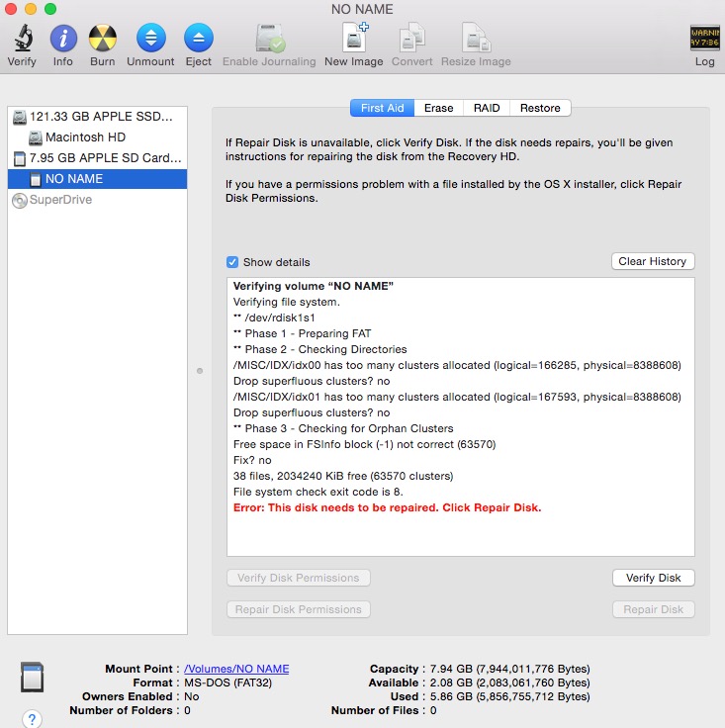Image resolution: width=725 pixels, height=728 pixels.
Task: Click the Burn toolbar icon
Action: click(103, 38)
